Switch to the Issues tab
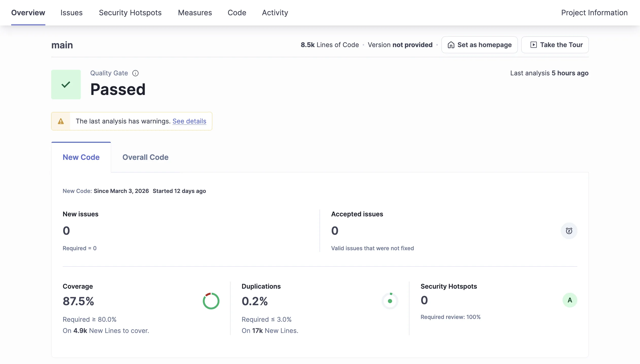 tap(71, 13)
